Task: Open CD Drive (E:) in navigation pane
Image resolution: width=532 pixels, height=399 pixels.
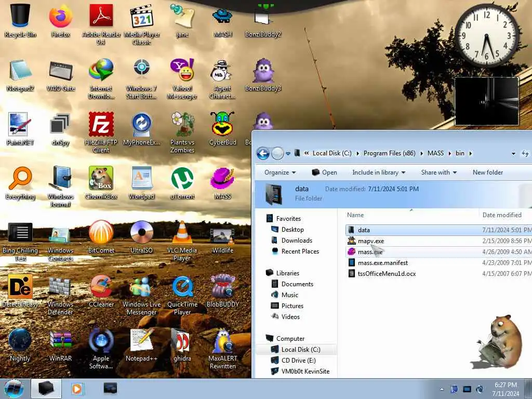Action: (x=299, y=361)
